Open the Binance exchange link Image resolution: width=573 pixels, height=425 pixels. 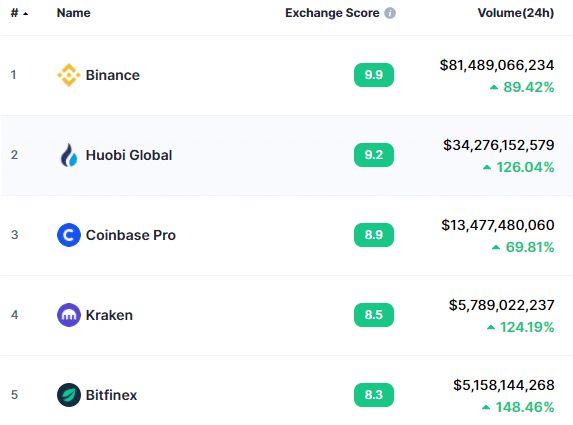point(113,75)
